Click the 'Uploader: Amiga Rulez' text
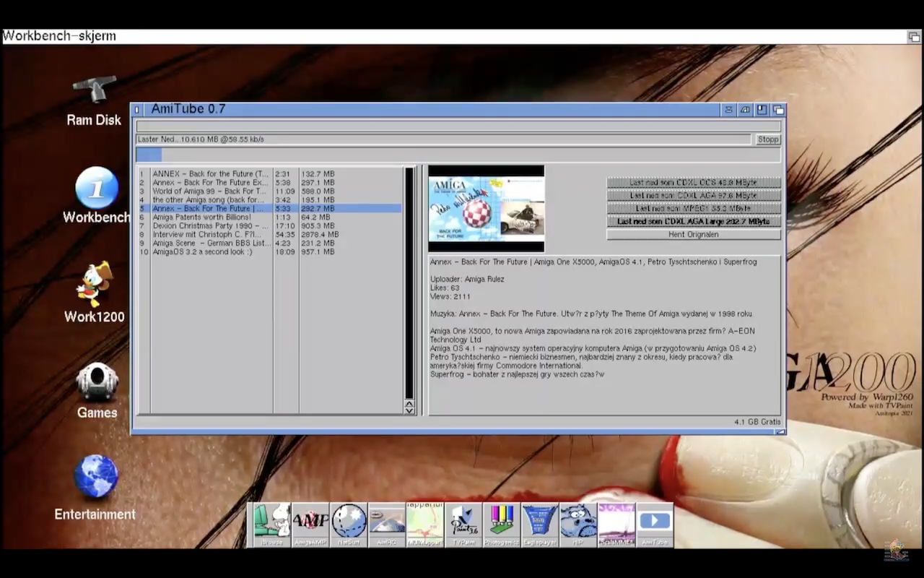 (467, 280)
